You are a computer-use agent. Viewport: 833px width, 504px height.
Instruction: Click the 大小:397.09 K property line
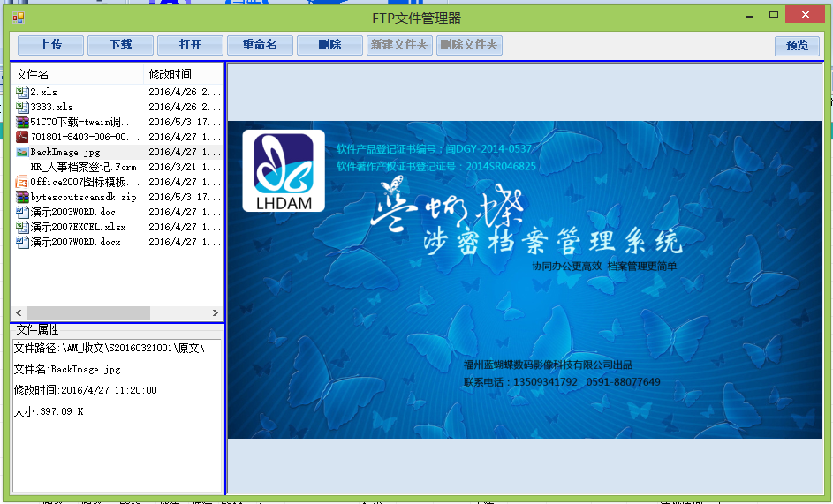pyautogui.click(x=49, y=411)
